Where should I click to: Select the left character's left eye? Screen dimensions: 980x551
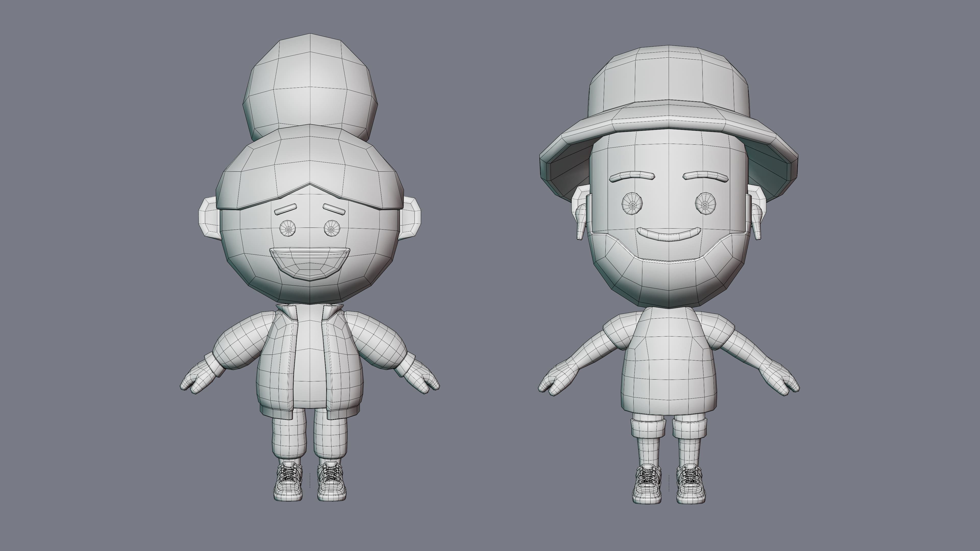288,229
